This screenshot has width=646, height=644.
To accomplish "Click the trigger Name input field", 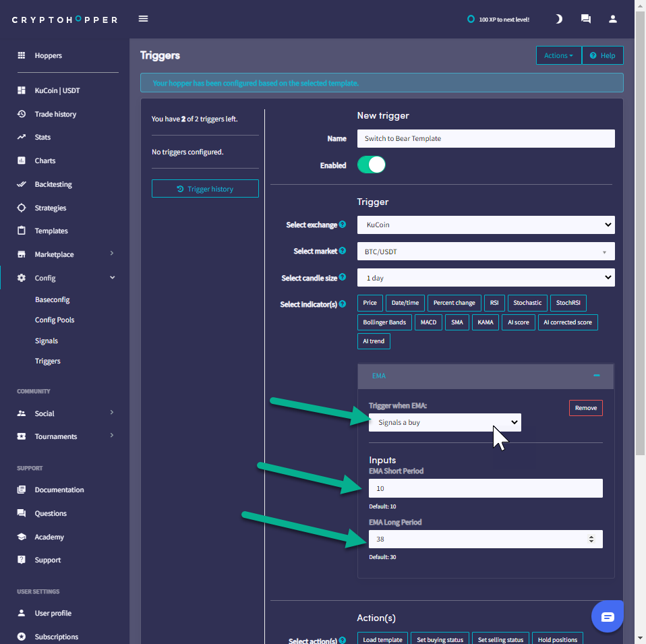I will point(486,138).
